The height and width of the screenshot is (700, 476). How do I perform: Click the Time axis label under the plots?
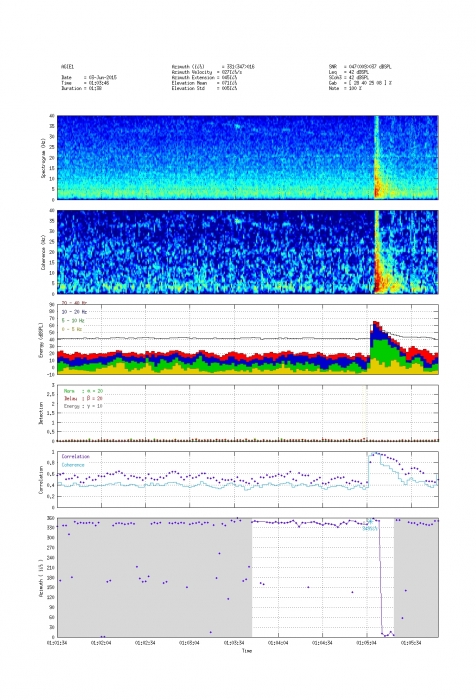pos(247,651)
